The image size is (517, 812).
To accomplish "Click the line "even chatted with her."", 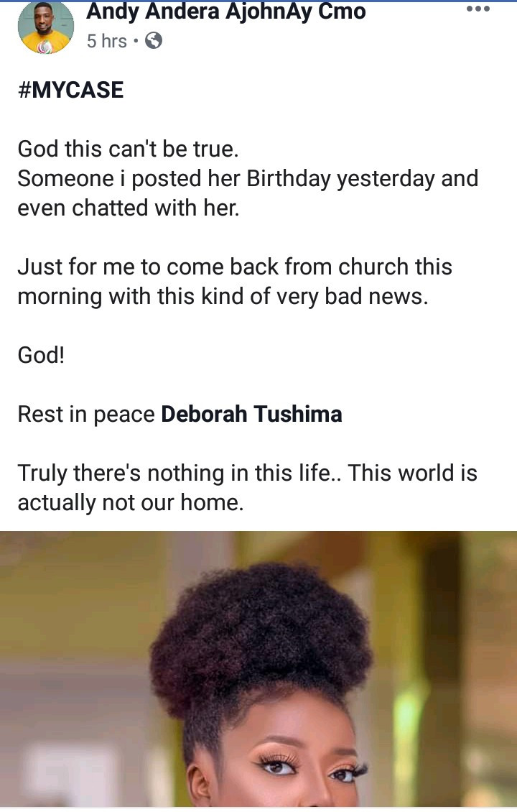I will (x=128, y=208).
